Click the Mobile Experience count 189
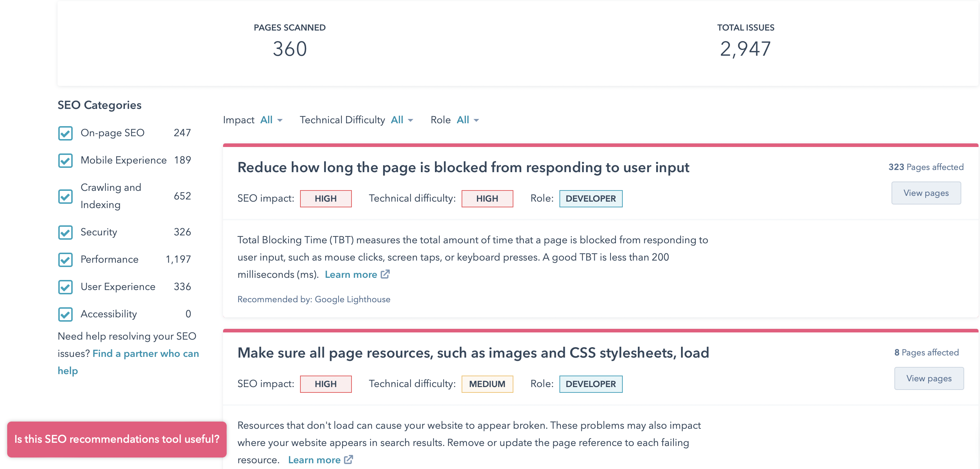980x469 pixels. [183, 160]
